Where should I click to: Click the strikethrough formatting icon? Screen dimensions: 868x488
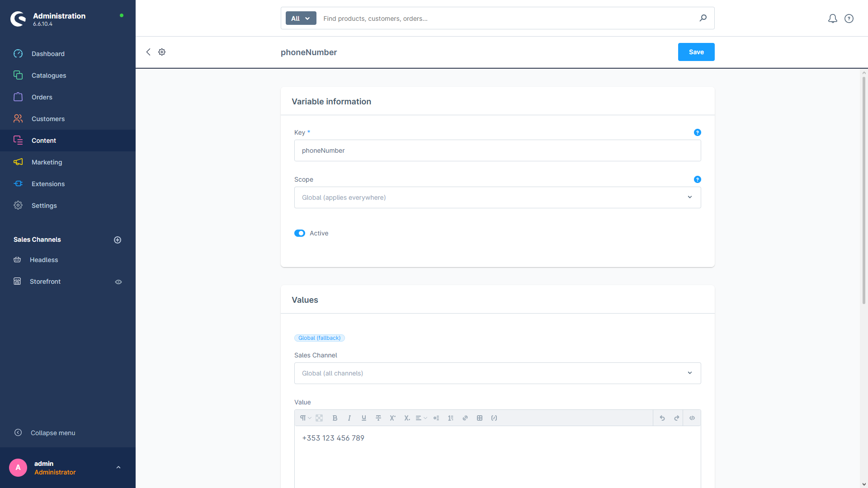coord(378,418)
